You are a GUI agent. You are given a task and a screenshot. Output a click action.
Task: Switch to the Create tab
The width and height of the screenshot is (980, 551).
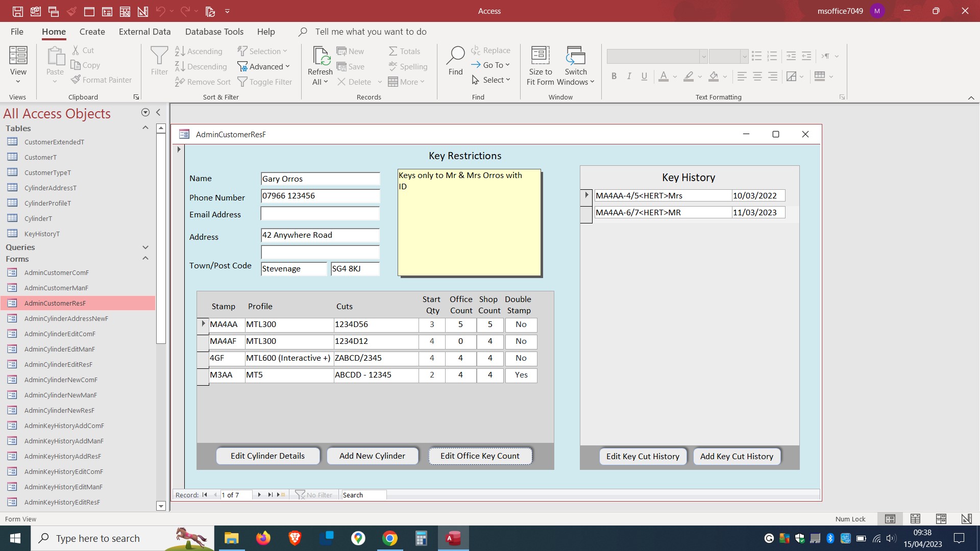pyautogui.click(x=92, y=32)
